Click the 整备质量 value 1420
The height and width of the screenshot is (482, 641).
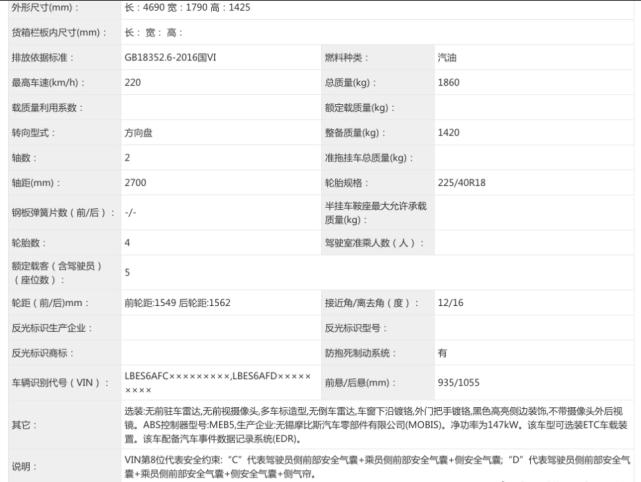pos(449,133)
